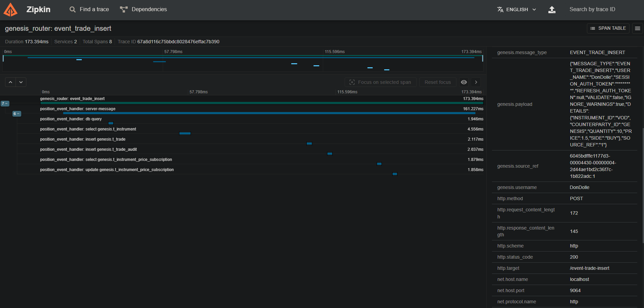Screen dimensions: 644x308
Task: Collapse the root span's 7 children toggle
Action: [5, 103]
